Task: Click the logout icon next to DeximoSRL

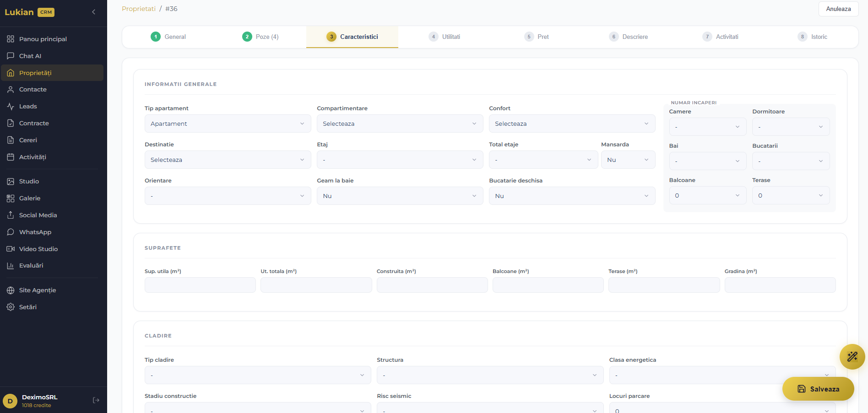Action: (x=96, y=400)
